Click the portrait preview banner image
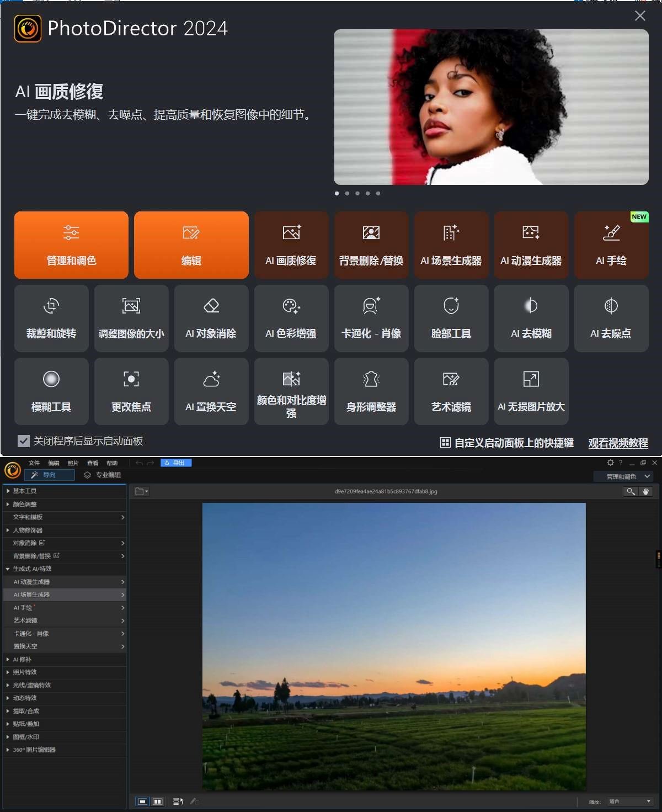 coord(492,107)
